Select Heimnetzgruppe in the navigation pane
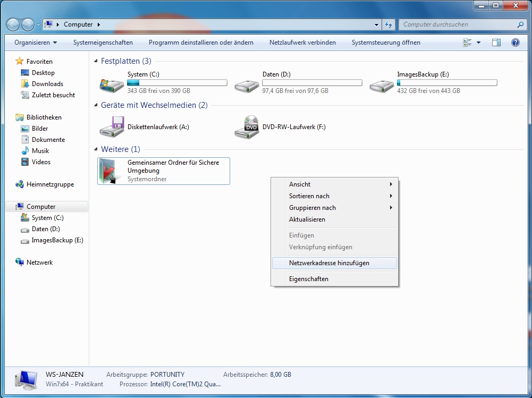532x398 pixels. pos(50,184)
